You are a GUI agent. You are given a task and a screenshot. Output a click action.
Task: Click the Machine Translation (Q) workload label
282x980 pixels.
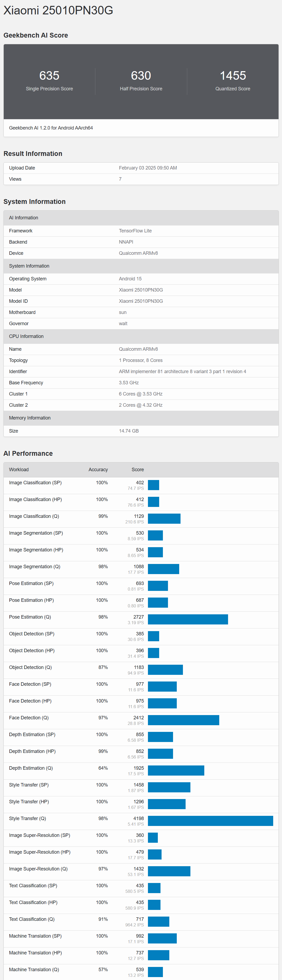[x=34, y=969]
